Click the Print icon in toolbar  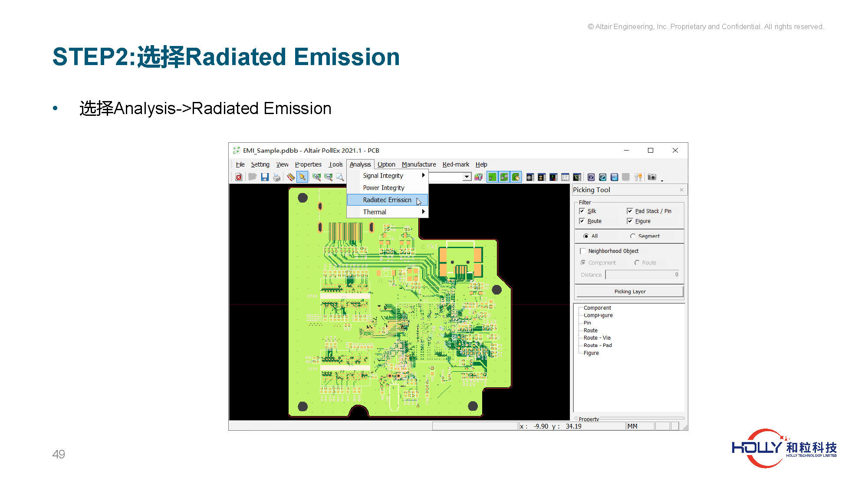(x=276, y=177)
